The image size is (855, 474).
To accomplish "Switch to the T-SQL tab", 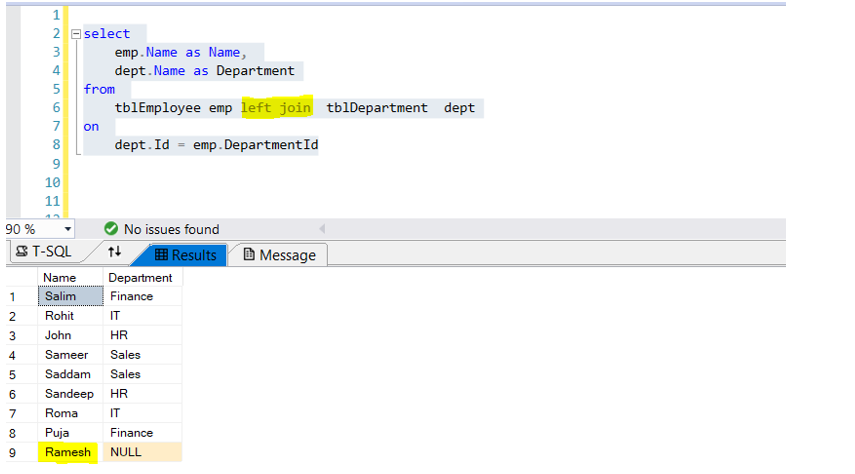I will 44,251.
